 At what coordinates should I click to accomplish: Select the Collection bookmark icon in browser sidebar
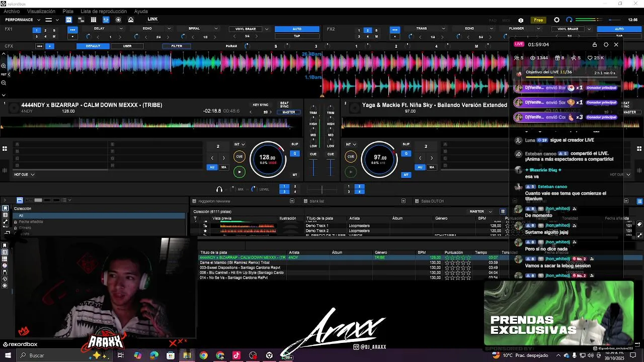point(6,208)
